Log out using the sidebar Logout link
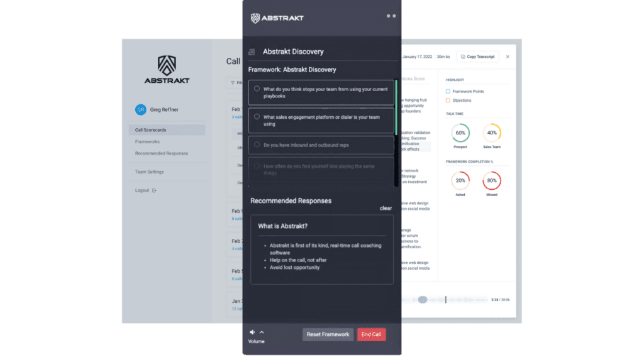Screen dimensions: 644x362 pos(146,190)
